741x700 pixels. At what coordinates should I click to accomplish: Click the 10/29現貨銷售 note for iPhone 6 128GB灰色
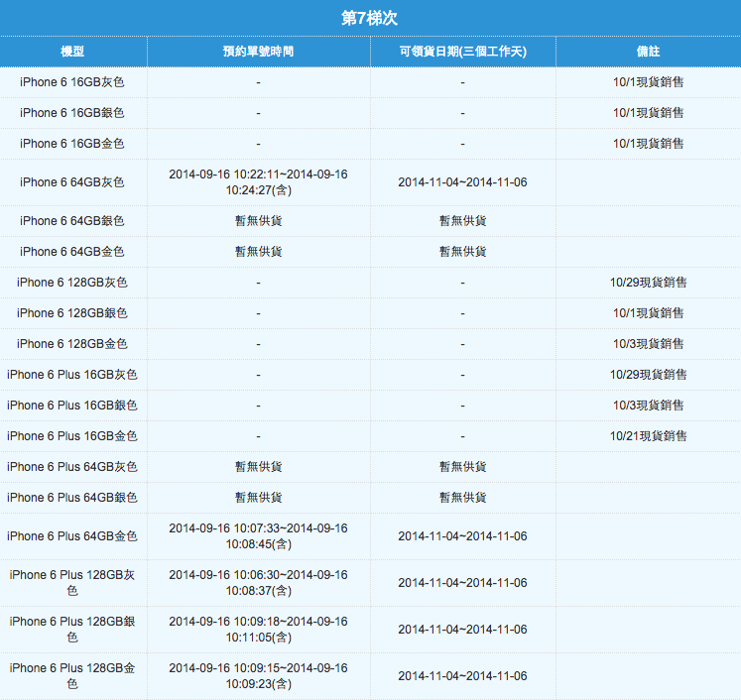648,283
